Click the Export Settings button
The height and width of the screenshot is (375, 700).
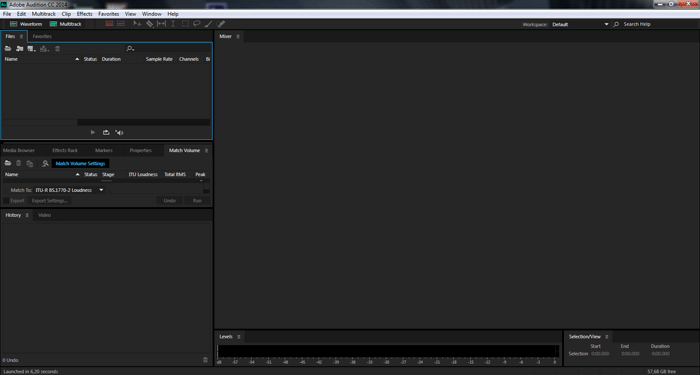50,201
